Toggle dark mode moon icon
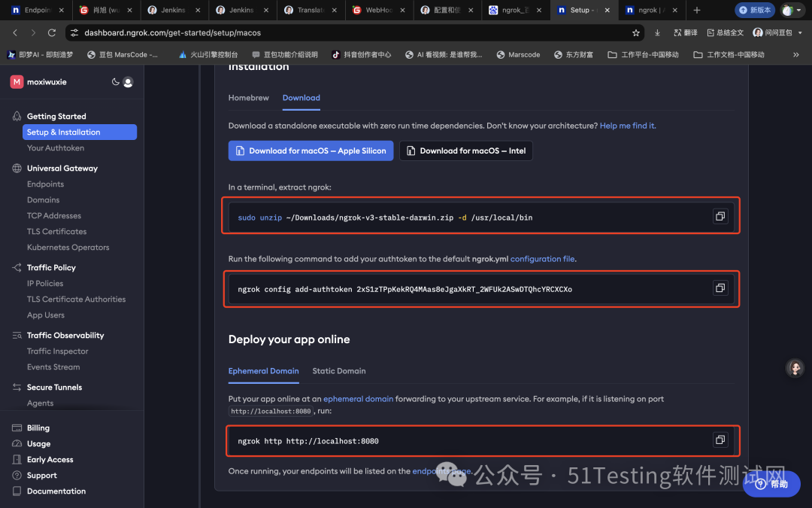This screenshot has width=812, height=508. pos(116,81)
